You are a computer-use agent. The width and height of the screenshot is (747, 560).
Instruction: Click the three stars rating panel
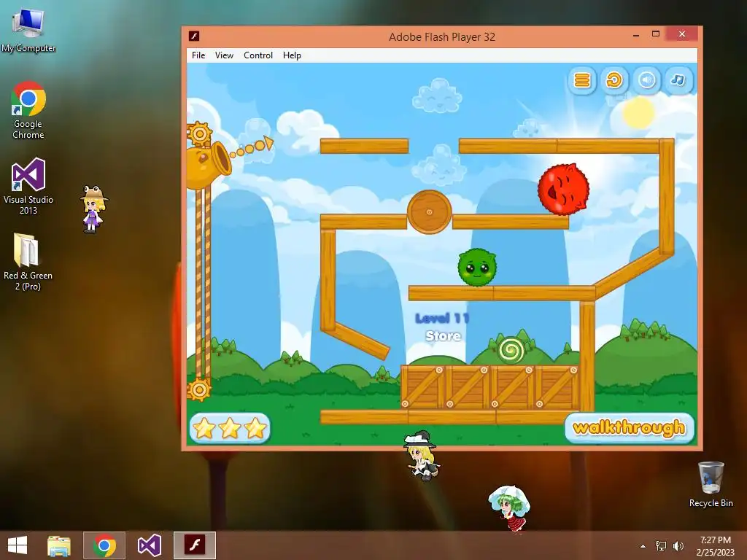(230, 427)
